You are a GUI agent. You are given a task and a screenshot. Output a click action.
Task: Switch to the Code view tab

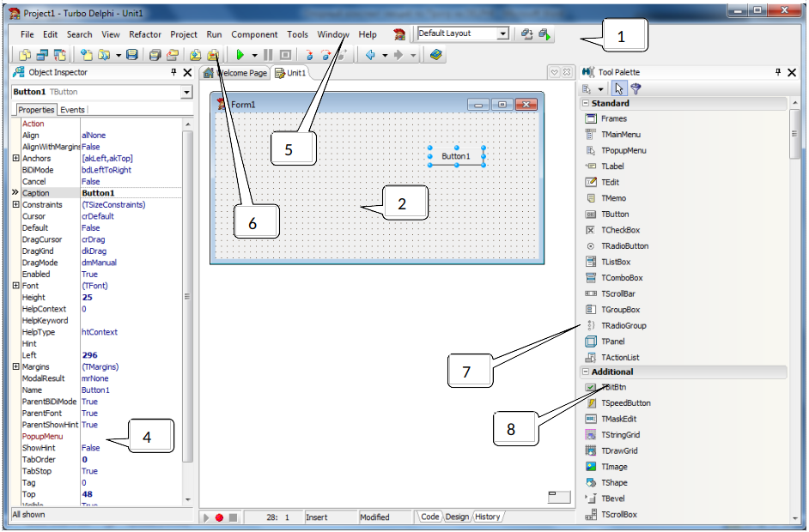429,517
